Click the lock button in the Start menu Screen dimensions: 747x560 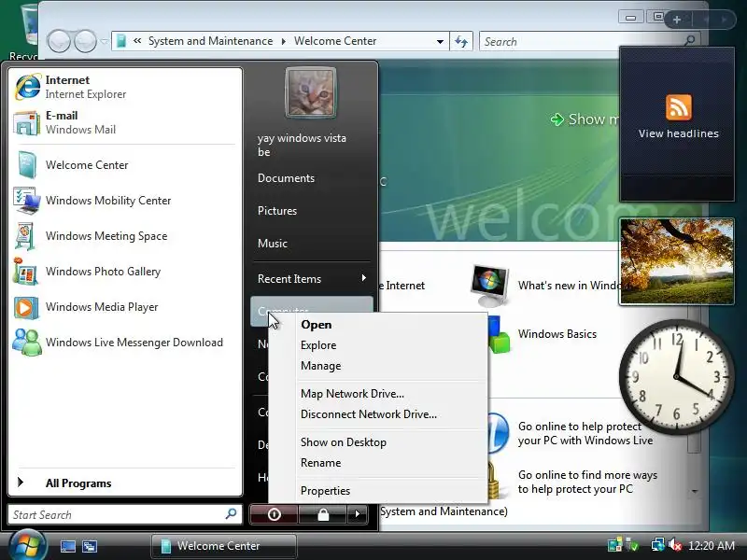323,514
